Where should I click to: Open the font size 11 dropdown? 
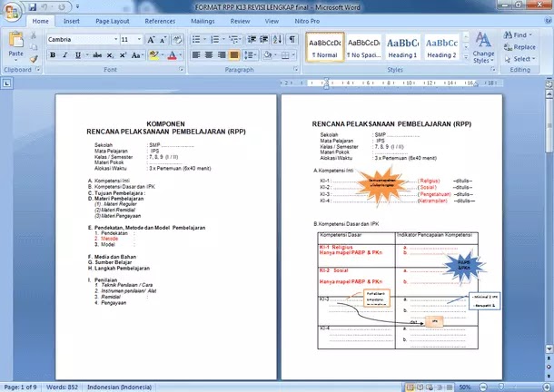pyautogui.click(x=139, y=40)
